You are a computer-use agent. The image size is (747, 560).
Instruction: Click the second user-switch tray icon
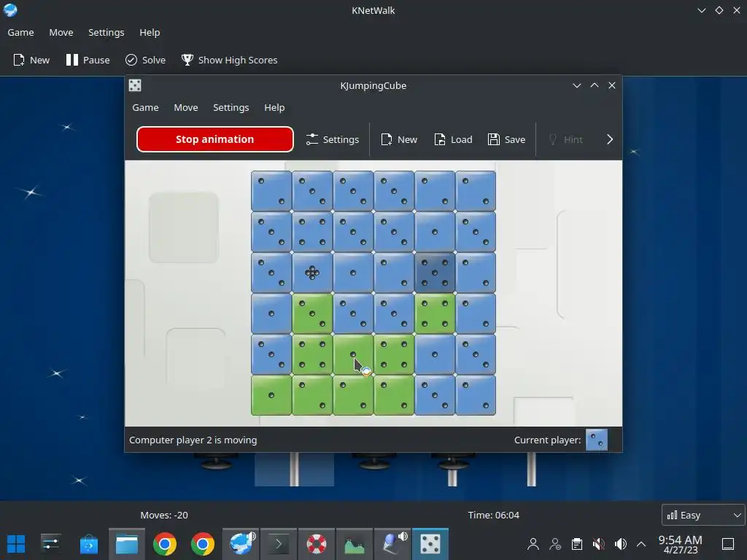[x=555, y=544]
